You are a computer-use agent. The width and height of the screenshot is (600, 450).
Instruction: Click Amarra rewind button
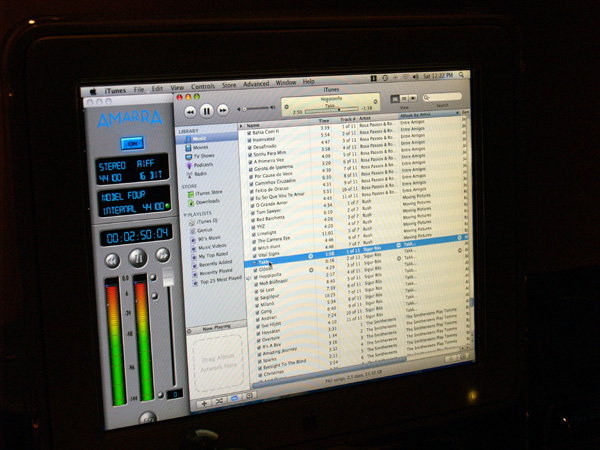point(112,260)
